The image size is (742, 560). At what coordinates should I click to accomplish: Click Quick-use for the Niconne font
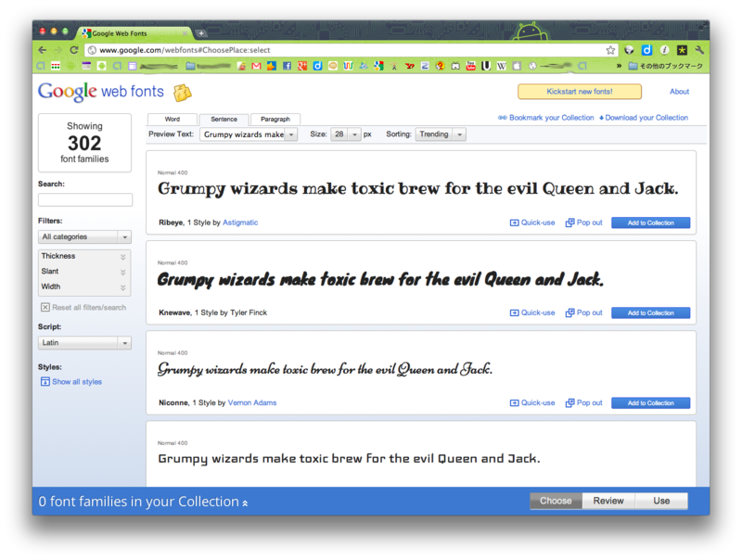pos(532,403)
